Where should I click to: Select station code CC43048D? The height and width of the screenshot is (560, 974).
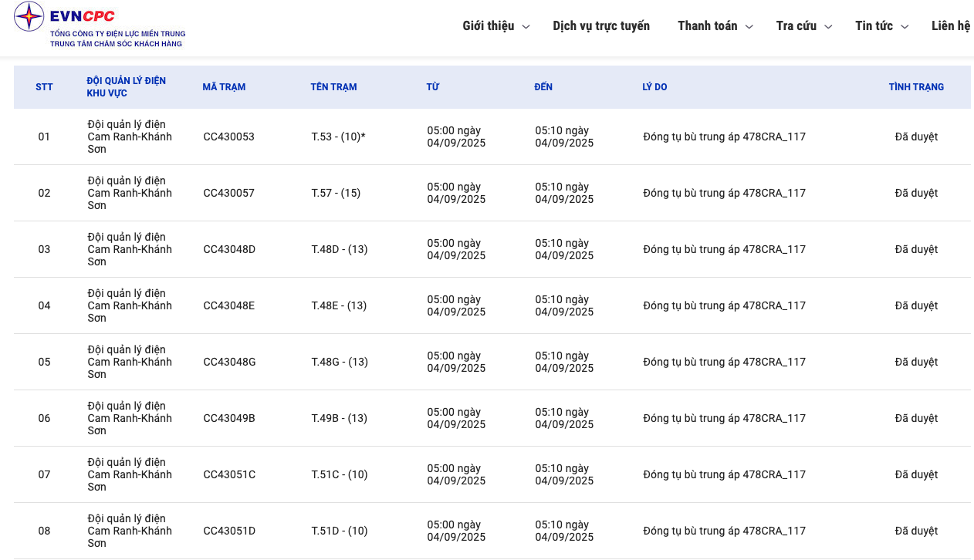pos(229,249)
